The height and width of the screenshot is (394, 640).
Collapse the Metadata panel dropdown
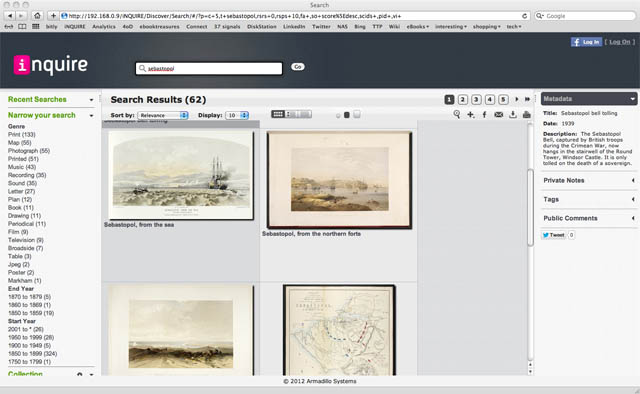[632, 99]
